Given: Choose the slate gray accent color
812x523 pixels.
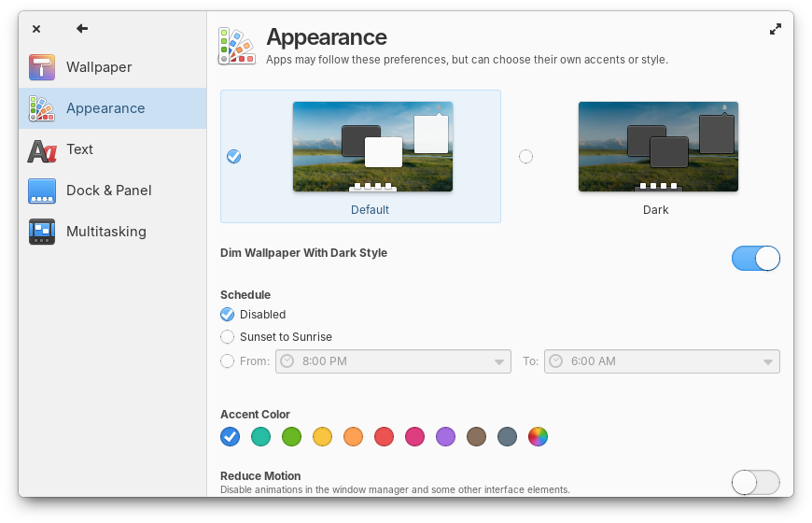Looking at the screenshot, I should click(x=508, y=436).
